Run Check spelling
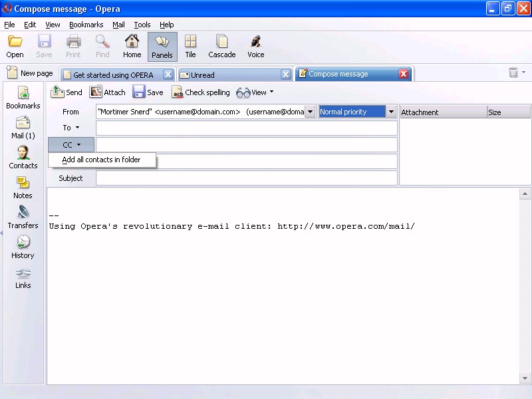 (x=201, y=92)
